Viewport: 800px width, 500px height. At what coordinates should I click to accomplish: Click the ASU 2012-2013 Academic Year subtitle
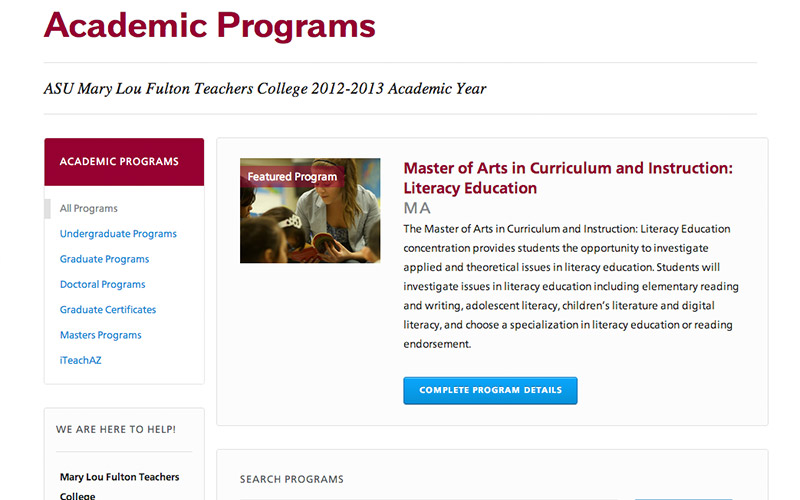(x=265, y=89)
